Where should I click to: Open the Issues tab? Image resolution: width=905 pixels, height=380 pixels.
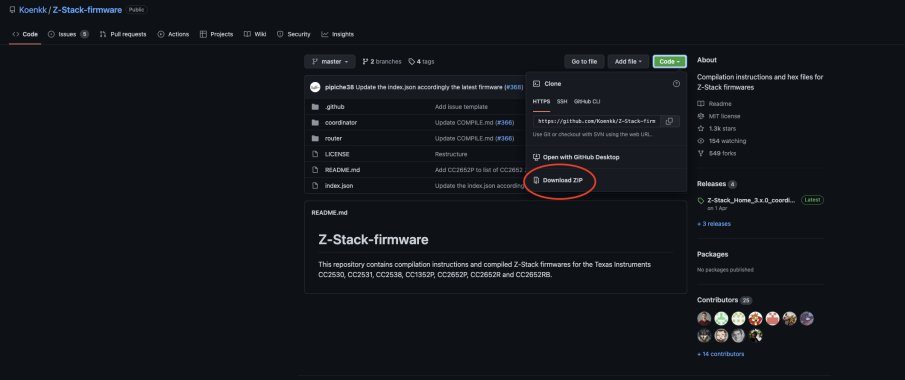click(x=68, y=34)
